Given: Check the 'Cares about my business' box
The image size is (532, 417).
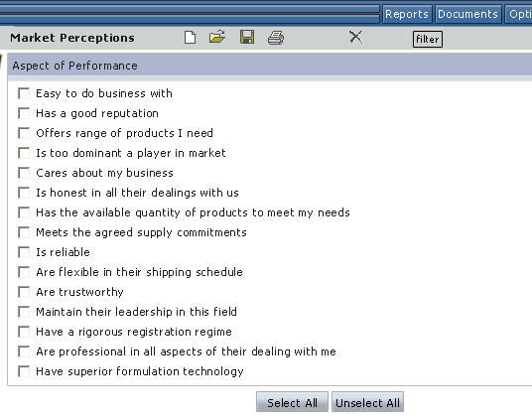Looking at the screenshot, I should tap(24, 173).
